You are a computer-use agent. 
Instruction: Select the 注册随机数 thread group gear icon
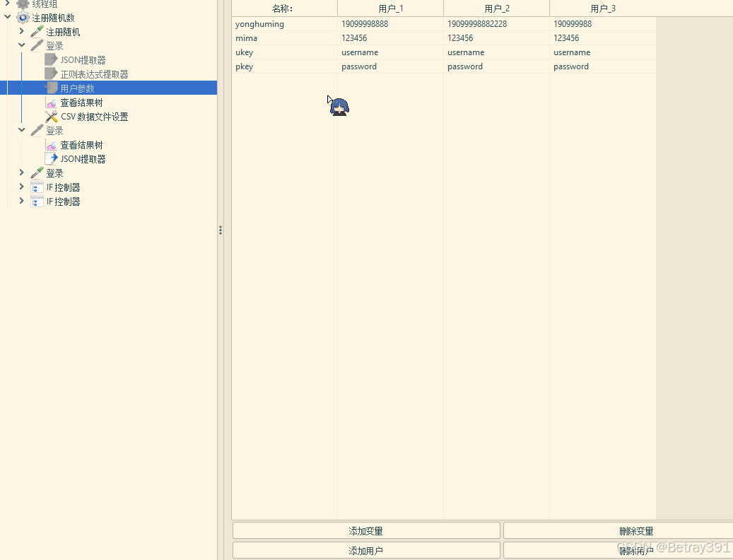[23, 18]
